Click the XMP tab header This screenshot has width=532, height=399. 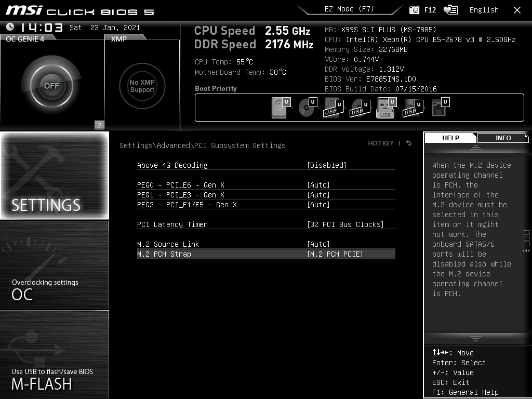point(119,38)
